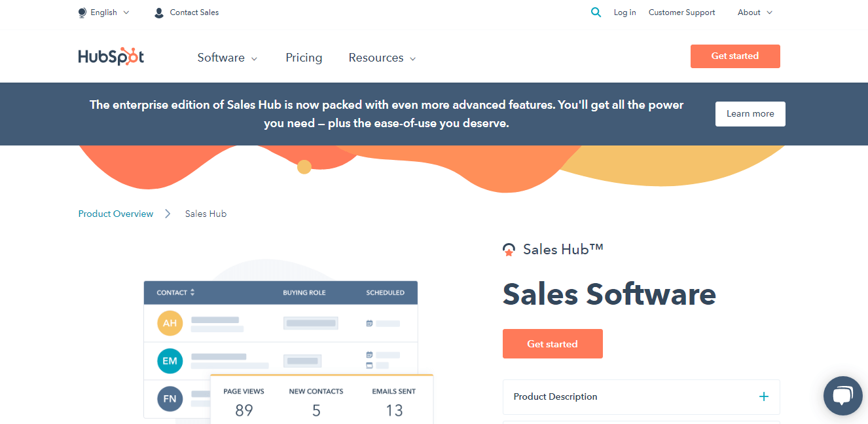The width and height of the screenshot is (868, 424).
Task: Click the SCHEDULED column header
Action: click(x=385, y=292)
